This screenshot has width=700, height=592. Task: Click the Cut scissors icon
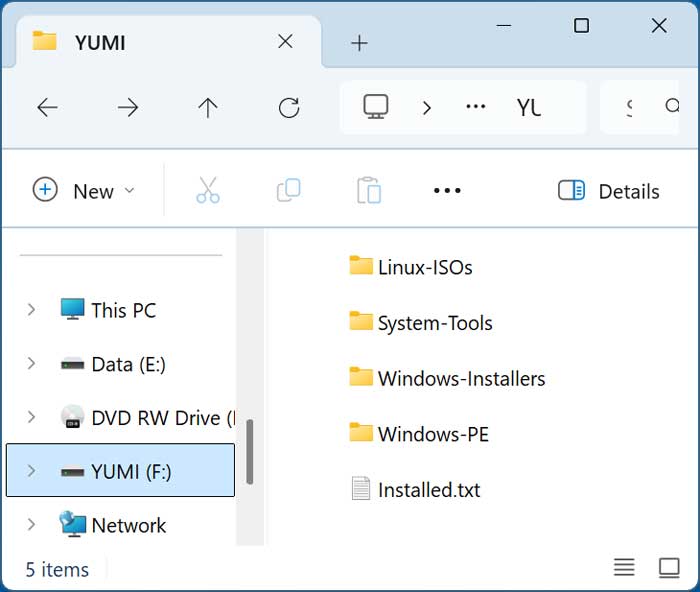tap(208, 191)
